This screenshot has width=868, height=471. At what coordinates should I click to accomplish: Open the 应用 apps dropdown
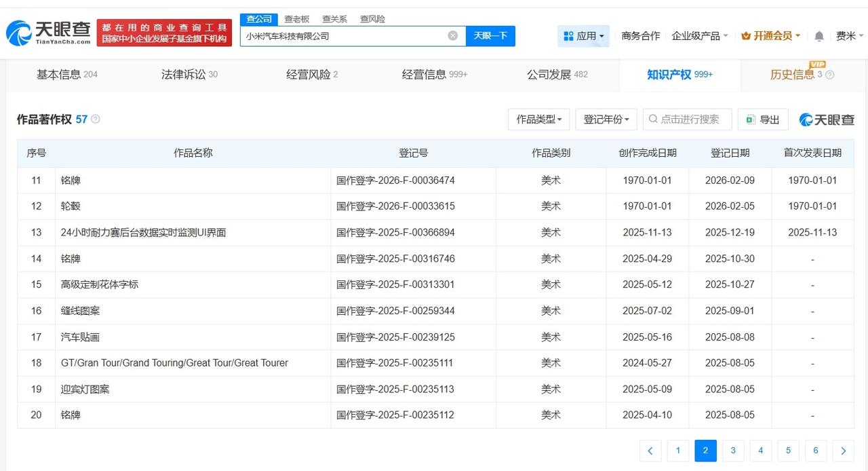tap(583, 36)
